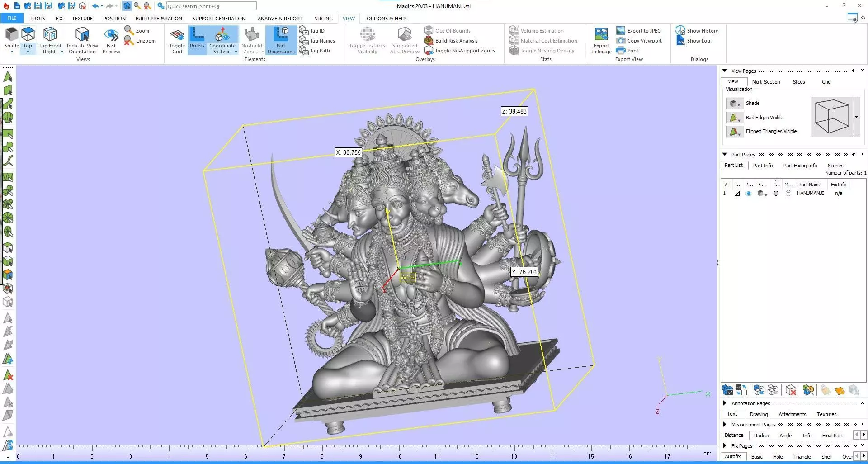The height and width of the screenshot is (464, 868).
Task: Switch to Slices tab in View Pages
Action: [x=799, y=82]
